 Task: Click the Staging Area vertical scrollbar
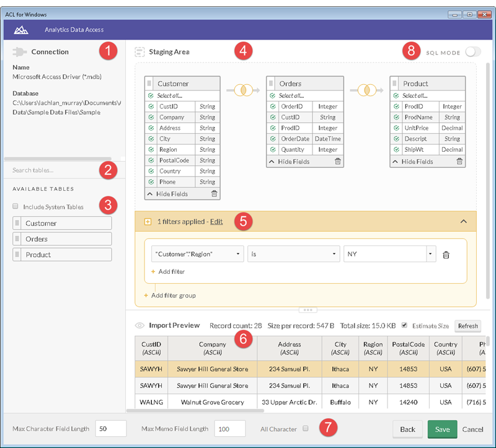[x=488, y=180]
